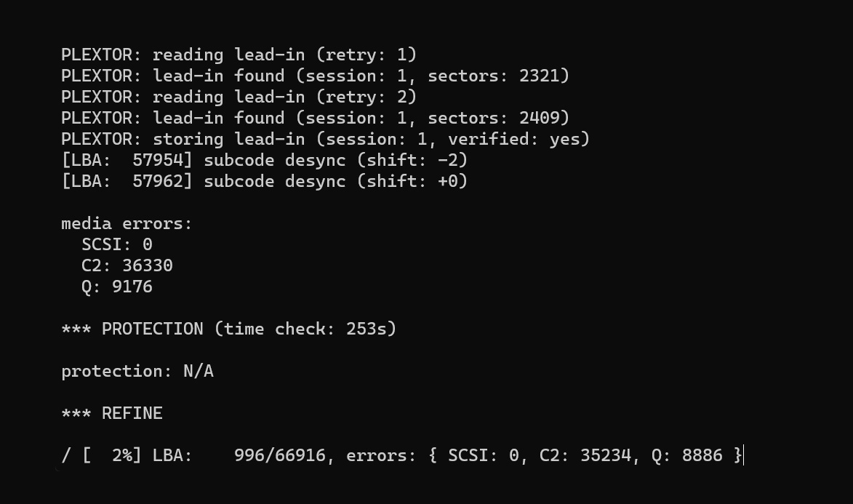Click the LBA 57954 subcode desync line
This screenshot has width=853, height=504.
(x=264, y=160)
